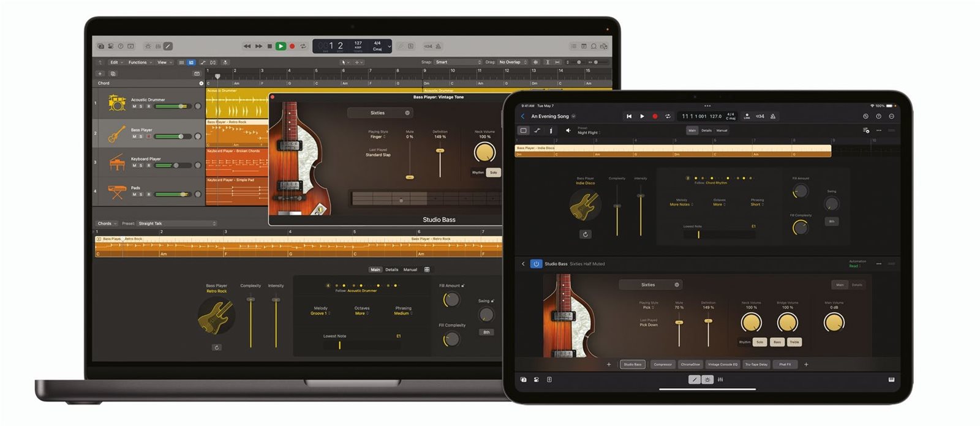Open the Mixer icon in Mac toolbar
Image resolution: width=980 pixels, height=426 pixels.
158,46
